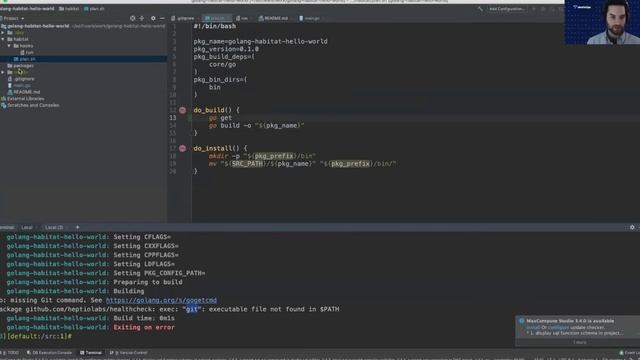The image size is (640, 360).
Task: Click the collapse-all icon in Project panel header
Action: coord(142,18)
